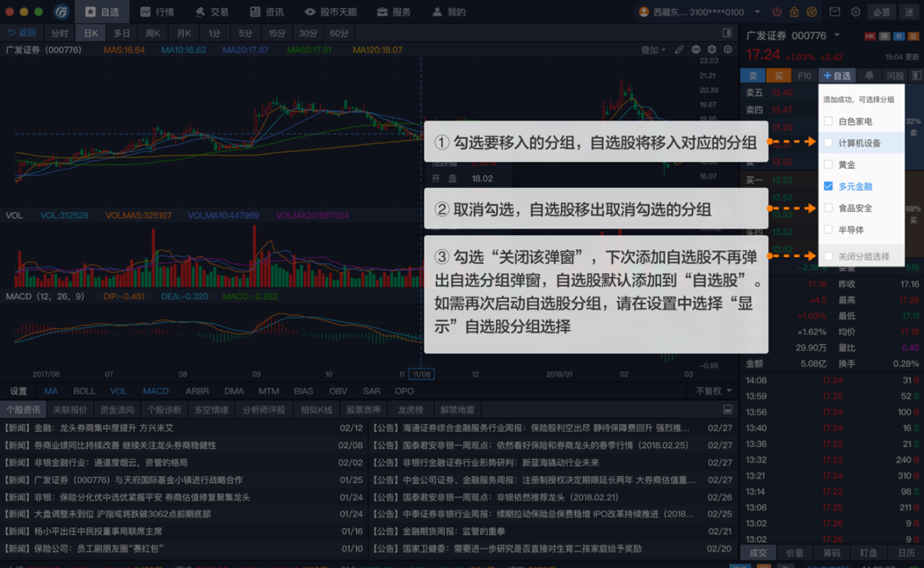The image size is (924, 568).
Task: Click the orange lock icon
Action: coord(795,12)
